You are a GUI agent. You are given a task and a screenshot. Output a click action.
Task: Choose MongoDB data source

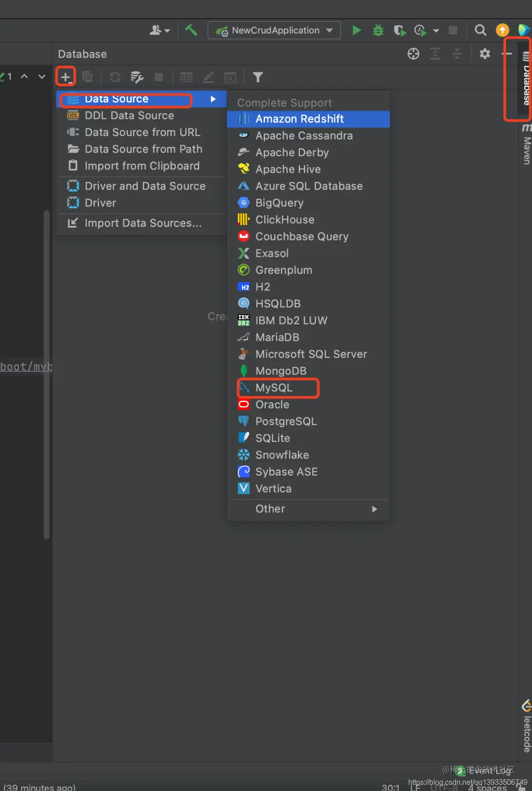(308, 371)
